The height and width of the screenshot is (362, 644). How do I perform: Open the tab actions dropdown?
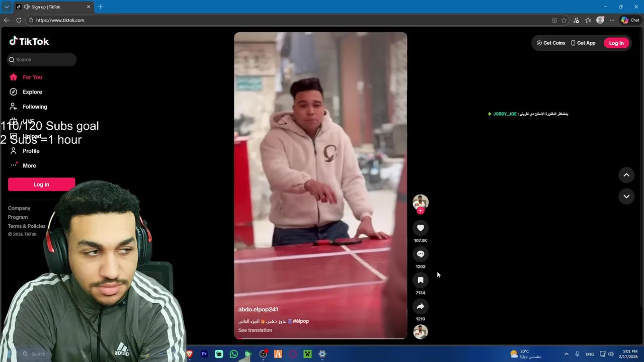tap(7, 7)
